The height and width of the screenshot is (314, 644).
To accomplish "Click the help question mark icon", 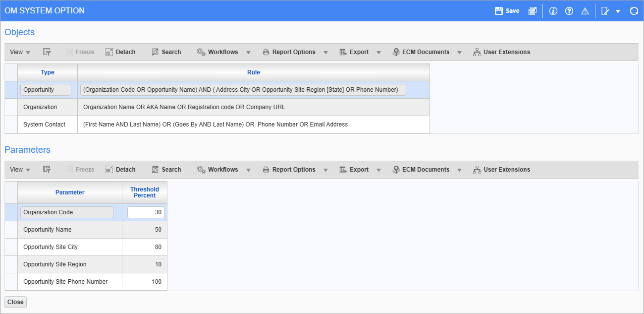I will 569,10.
